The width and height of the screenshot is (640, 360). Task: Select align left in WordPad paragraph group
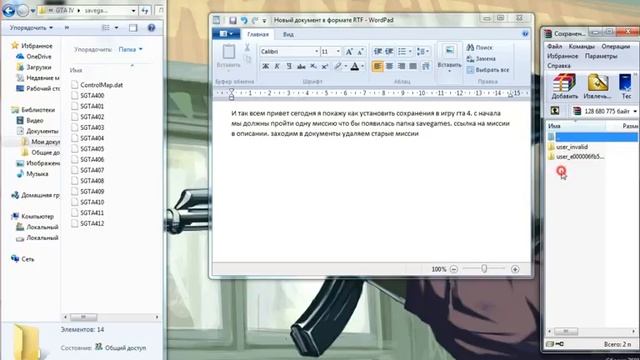[377, 66]
